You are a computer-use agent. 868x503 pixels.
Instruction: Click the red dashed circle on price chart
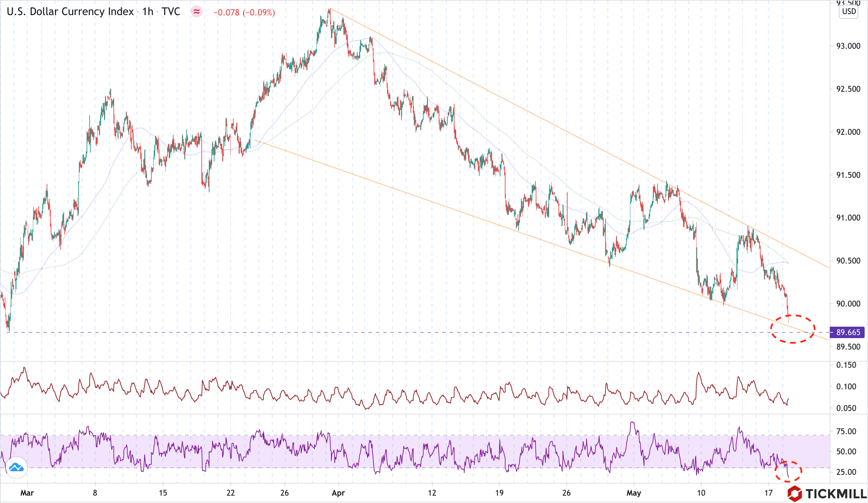793,329
